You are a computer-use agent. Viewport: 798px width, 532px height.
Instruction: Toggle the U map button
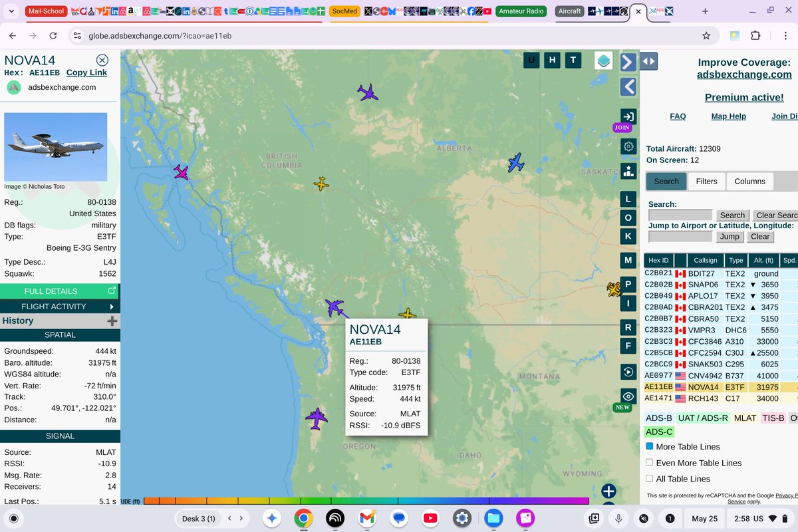(531, 61)
